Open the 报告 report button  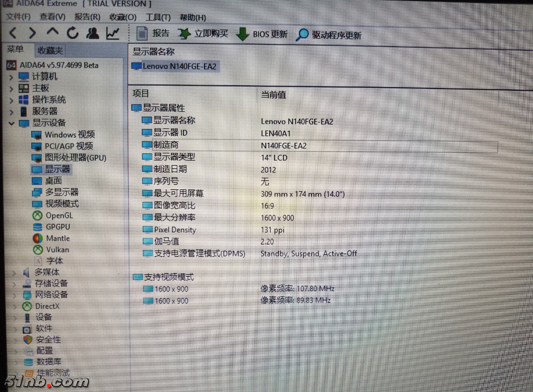coord(153,34)
